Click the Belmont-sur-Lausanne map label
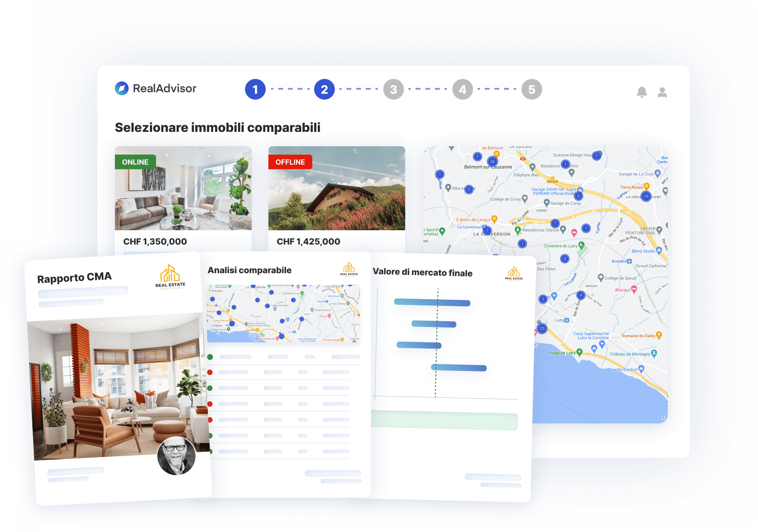758x532 pixels. (488, 167)
